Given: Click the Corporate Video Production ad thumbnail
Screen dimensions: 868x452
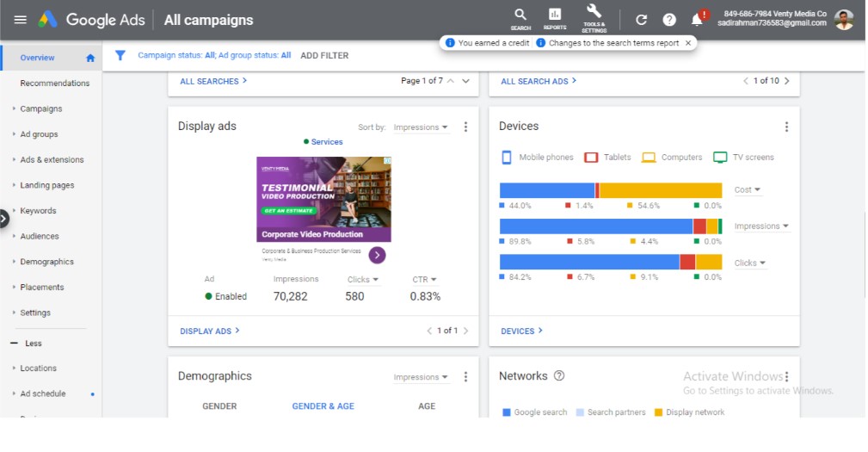Looking at the screenshot, I should coord(323,199).
